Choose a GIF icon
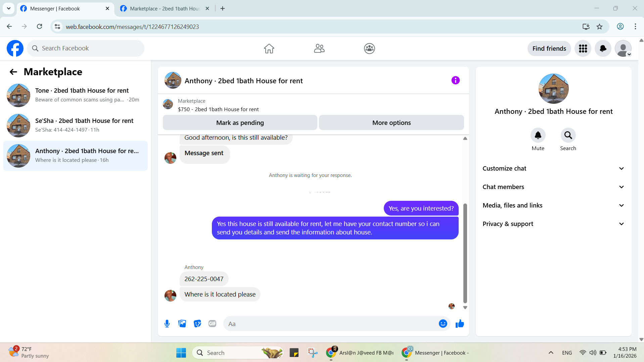Image resolution: width=644 pixels, height=362 pixels. 212,324
